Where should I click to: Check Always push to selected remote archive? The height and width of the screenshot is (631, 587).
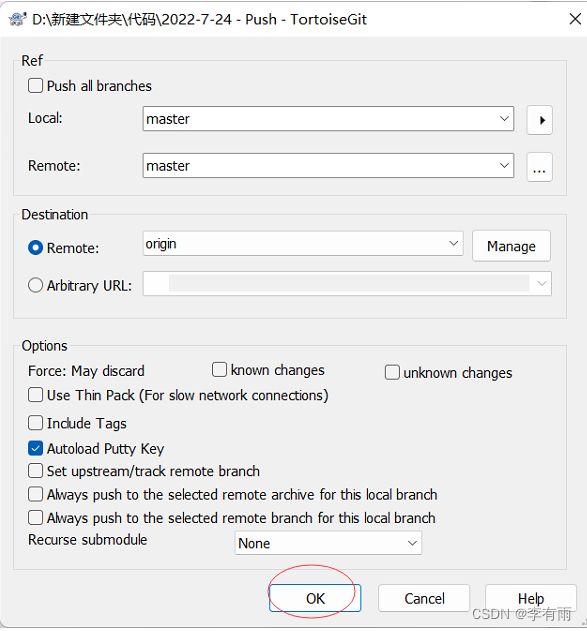(x=35, y=494)
